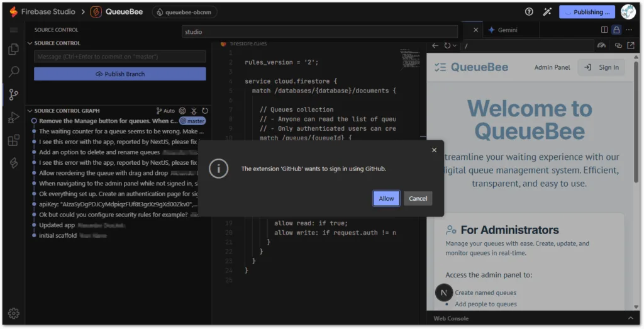Click the QueueBee project icon in header
This screenshot has width=644, height=329.
[96, 12]
